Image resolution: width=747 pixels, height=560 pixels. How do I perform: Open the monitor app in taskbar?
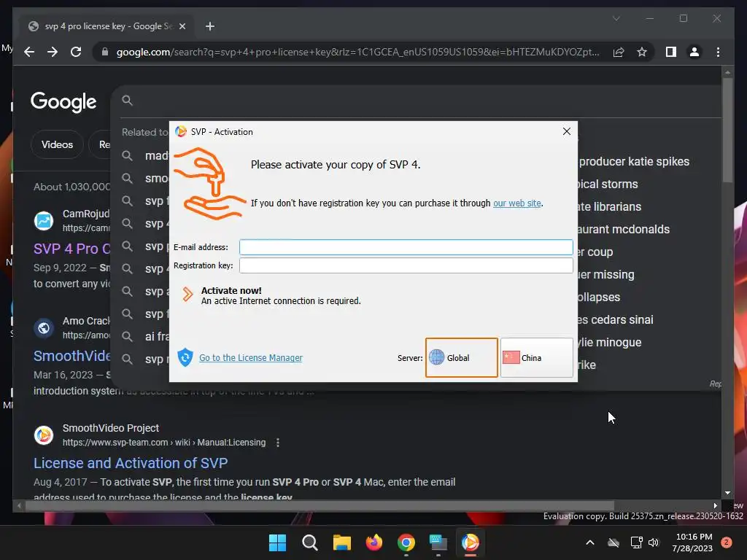(x=438, y=542)
